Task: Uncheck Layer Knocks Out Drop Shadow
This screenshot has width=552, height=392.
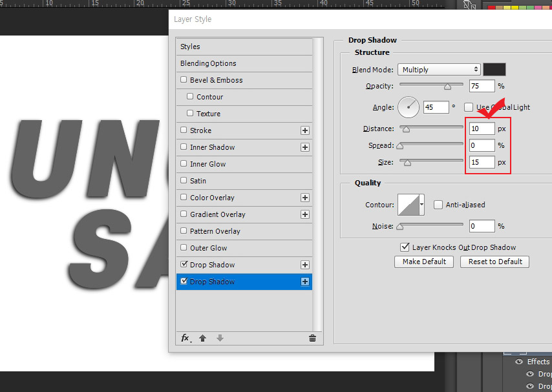Action: click(x=405, y=247)
